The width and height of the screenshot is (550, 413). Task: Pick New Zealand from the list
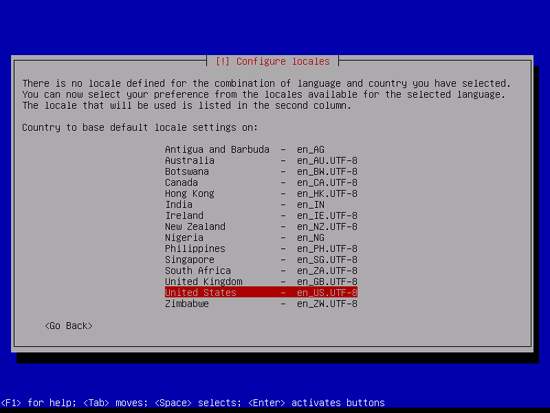point(261,227)
